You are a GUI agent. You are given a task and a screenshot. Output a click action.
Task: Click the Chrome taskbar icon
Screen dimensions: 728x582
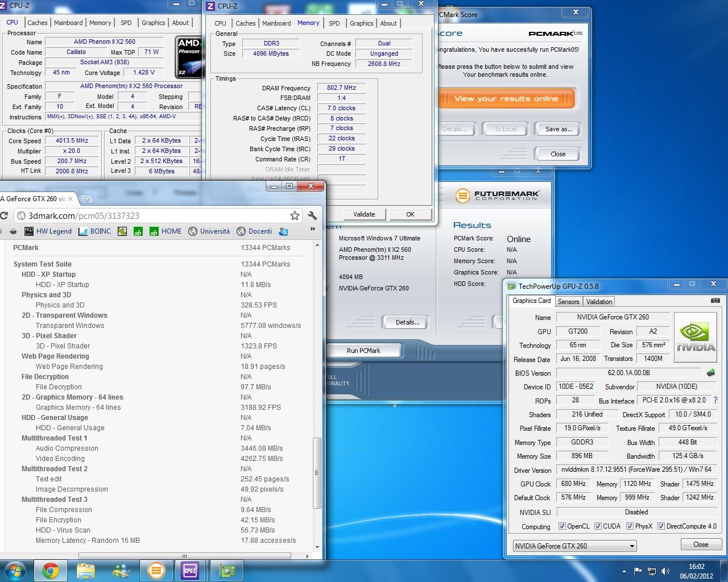click(x=51, y=571)
